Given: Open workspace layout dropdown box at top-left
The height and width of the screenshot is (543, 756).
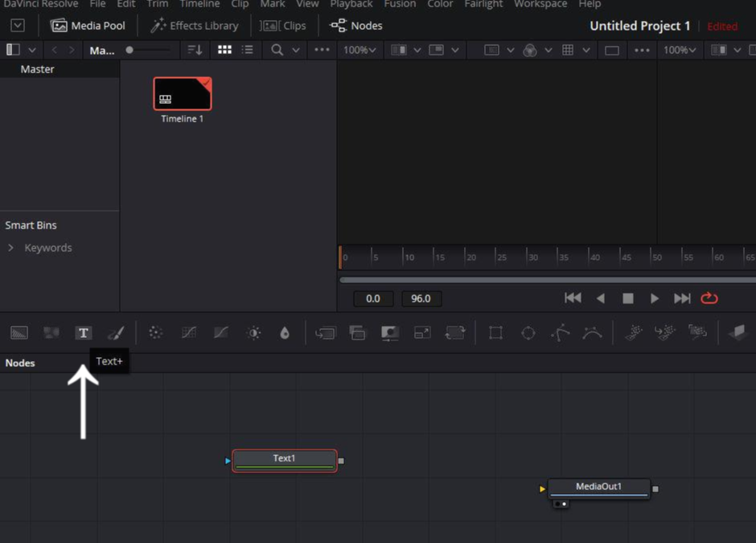Looking at the screenshot, I should [18, 25].
